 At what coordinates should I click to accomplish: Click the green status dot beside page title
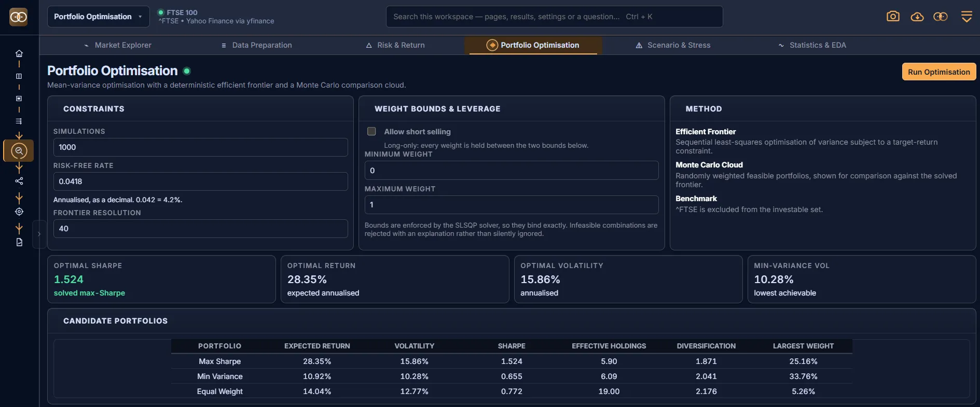point(187,71)
